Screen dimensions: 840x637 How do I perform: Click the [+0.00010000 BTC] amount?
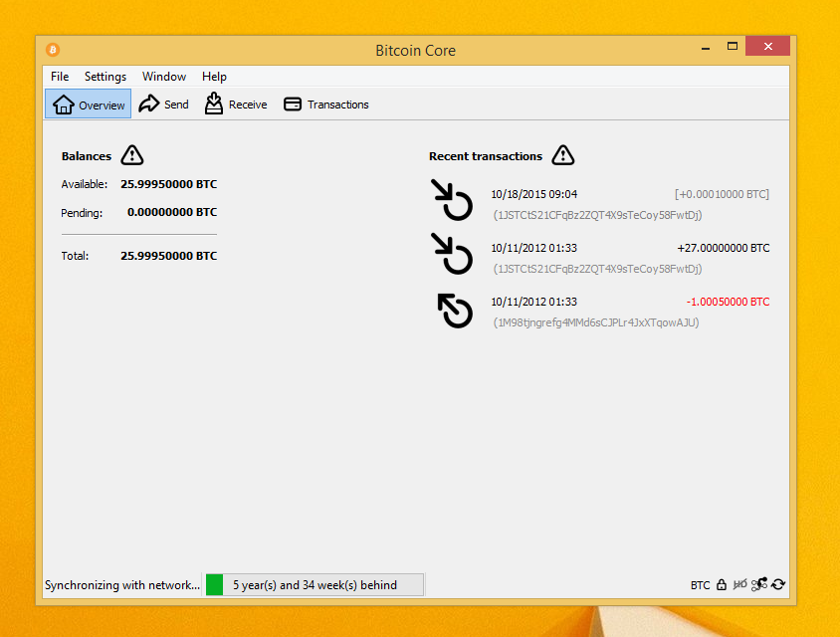[x=722, y=194]
